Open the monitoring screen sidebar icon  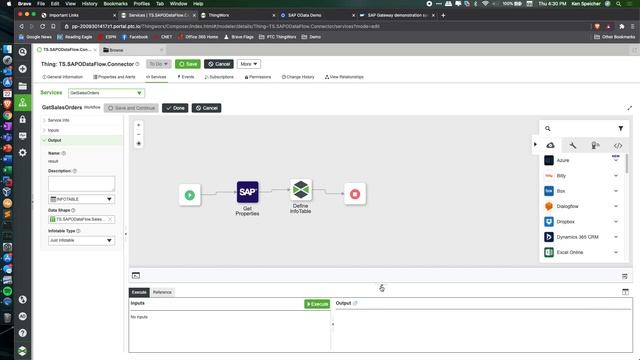22,136
